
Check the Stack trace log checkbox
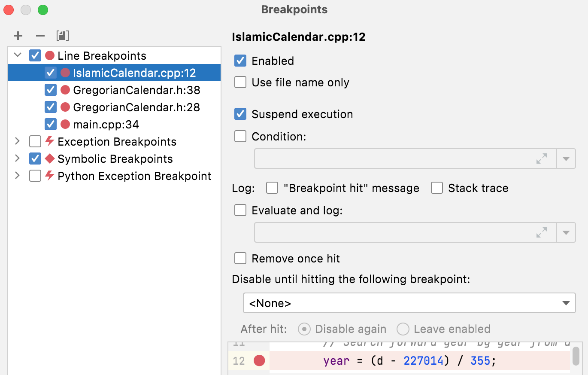pyautogui.click(x=436, y=188)
